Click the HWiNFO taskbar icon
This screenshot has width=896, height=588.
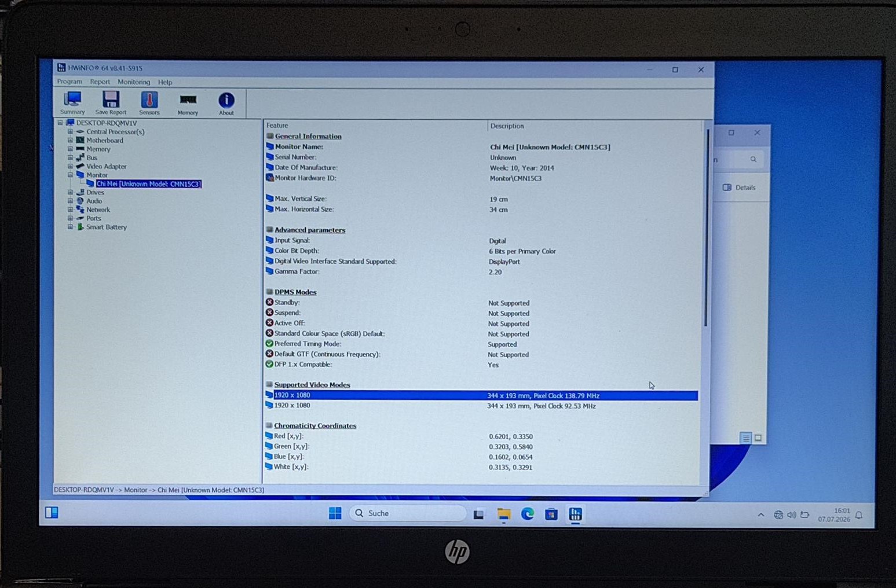pyautogui.click(x=575, y=514)
